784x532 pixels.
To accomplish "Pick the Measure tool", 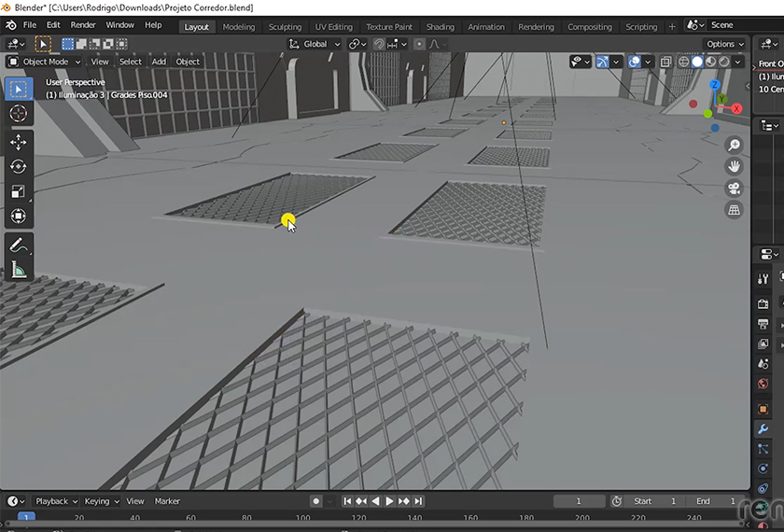I will pyautogui.click(x=19, y=270).
